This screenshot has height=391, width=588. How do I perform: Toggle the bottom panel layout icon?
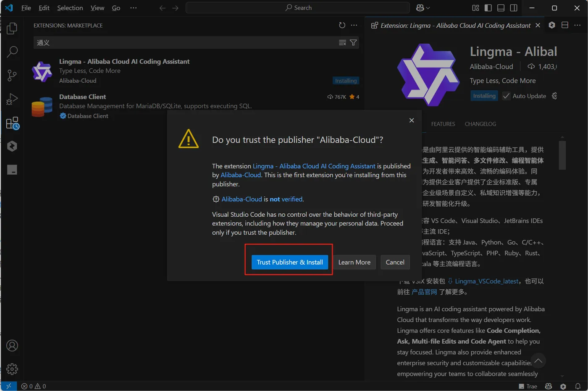(x=501, y=8)
